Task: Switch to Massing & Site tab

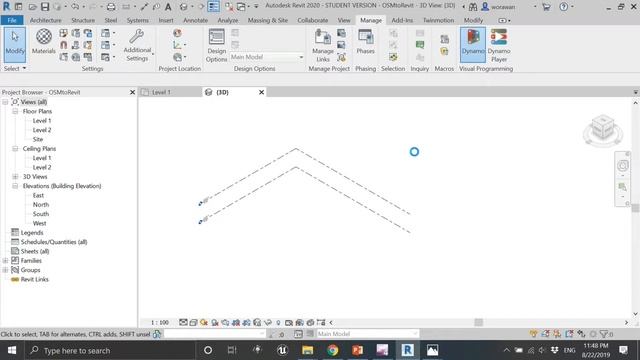Action: pyautogui.click(x=268, y=20)
